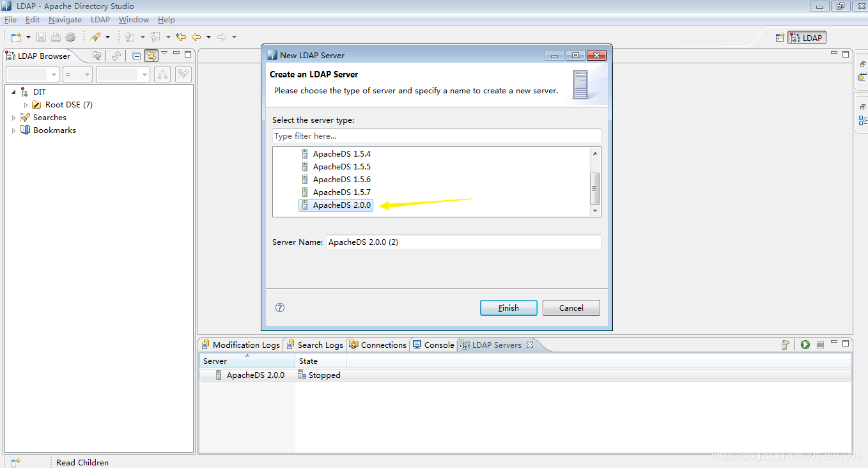This screenshot has height=468, width=868.
Task: Click the dialog help question mark icon
Action: pos(280,308)
